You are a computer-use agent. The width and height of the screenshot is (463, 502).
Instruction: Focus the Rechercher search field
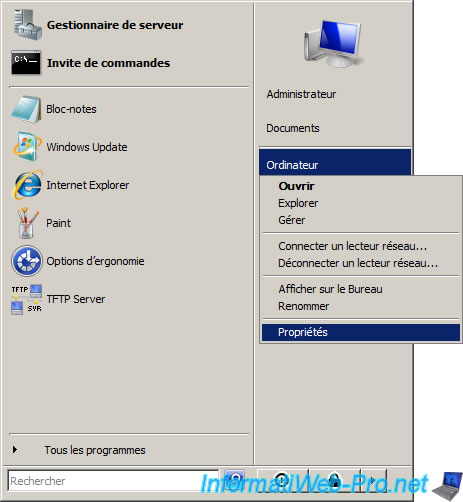point(113,481)
